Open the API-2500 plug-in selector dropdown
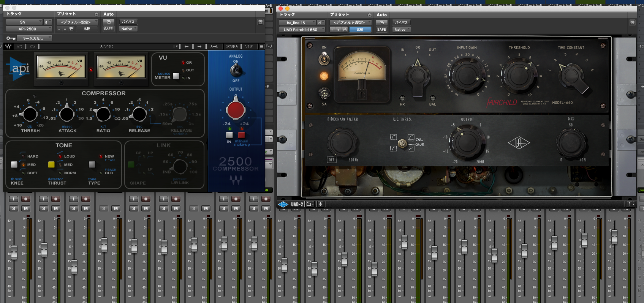The height and width of the screenshot is (303, 644). click(x=29, y=29)
